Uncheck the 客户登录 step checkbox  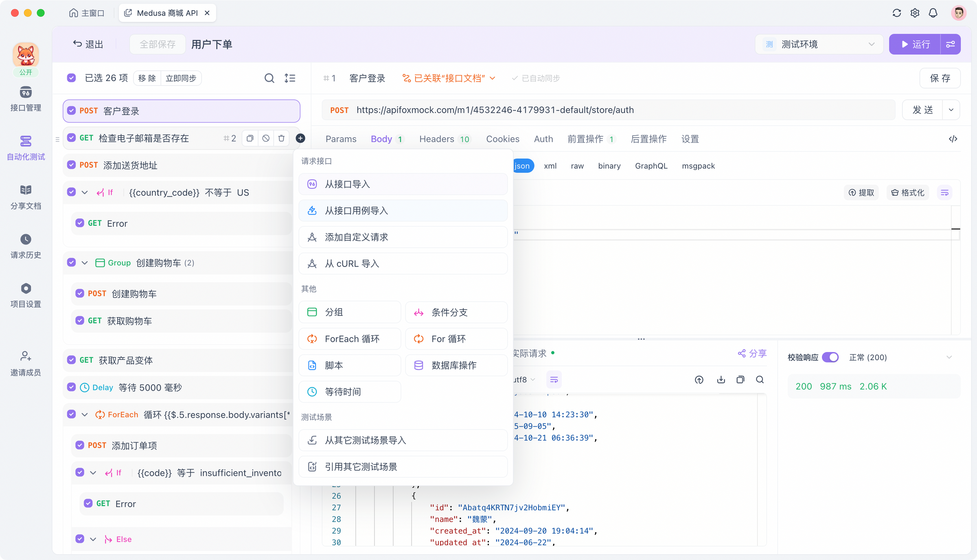pos(71,111)
